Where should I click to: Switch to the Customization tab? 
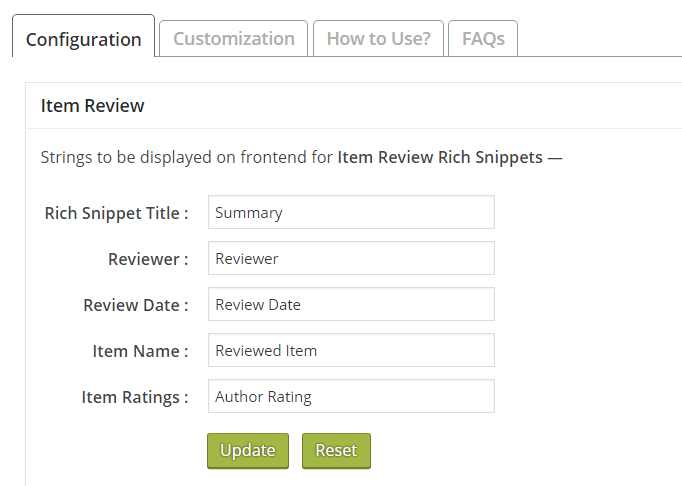(x=234, y=39)
